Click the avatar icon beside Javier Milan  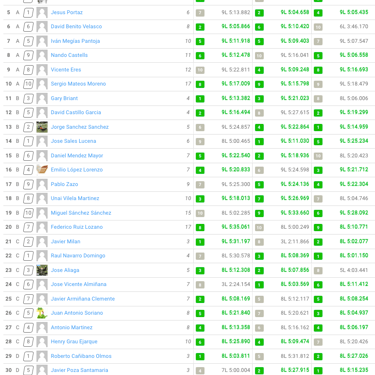tap(42, 241)
